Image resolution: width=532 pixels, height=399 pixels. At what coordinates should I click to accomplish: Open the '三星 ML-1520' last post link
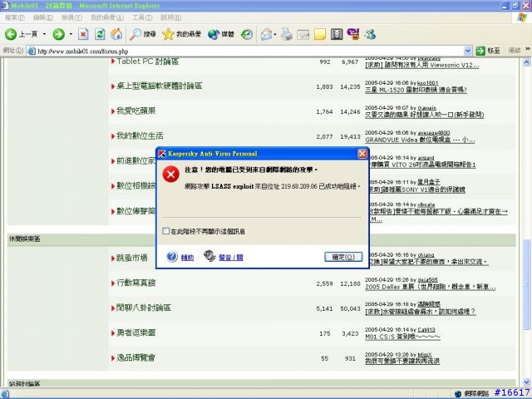point(416,90)
